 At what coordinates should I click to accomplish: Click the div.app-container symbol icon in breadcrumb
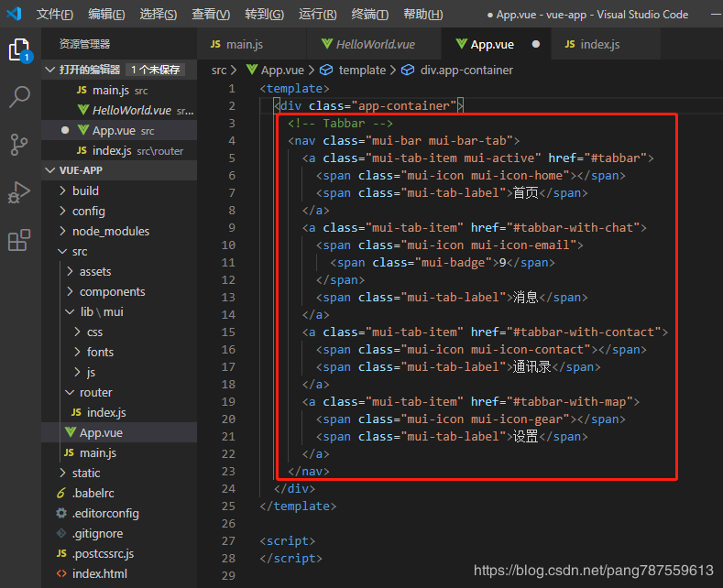pyautogui.click(x=408, y=70)
